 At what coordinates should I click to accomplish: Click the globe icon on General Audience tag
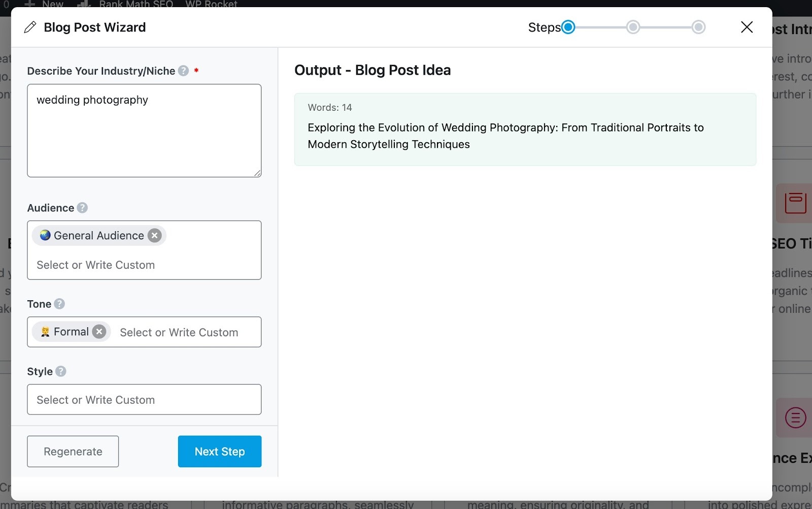pos(44,235)
